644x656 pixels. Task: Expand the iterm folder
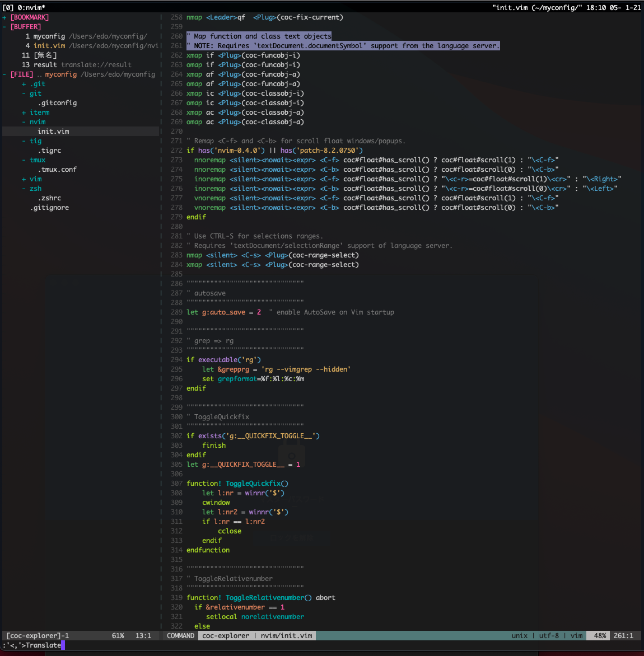click(x=24, y=113)
